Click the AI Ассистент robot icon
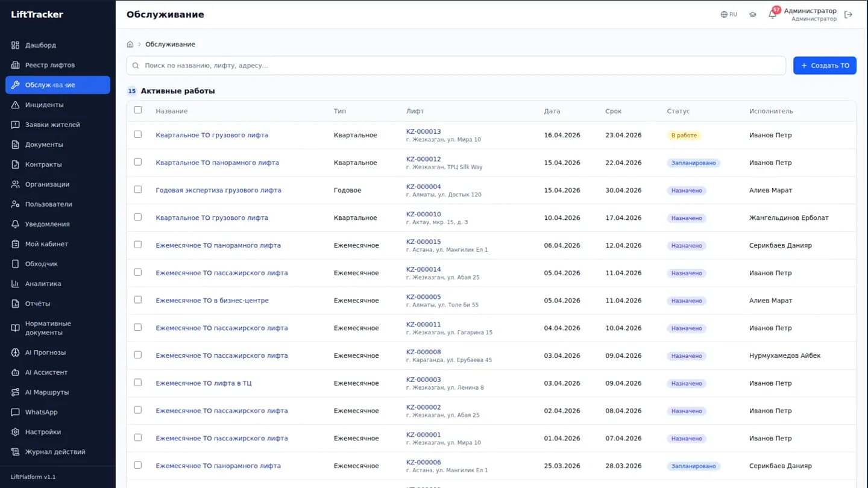This screenshot has height=488, width=868. click(x=16, y=372)
